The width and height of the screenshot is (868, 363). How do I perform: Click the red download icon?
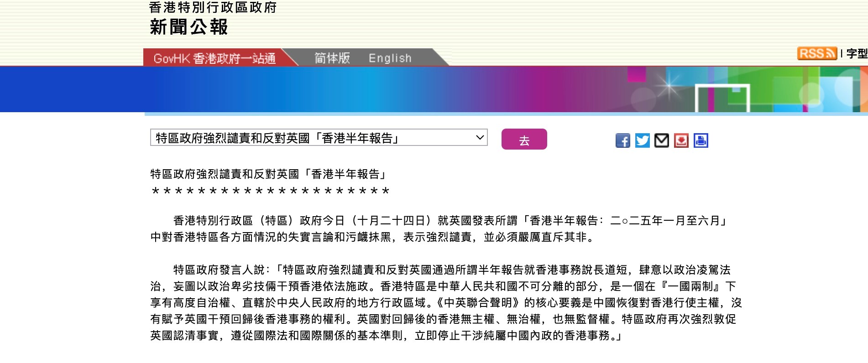pos(681,140)
